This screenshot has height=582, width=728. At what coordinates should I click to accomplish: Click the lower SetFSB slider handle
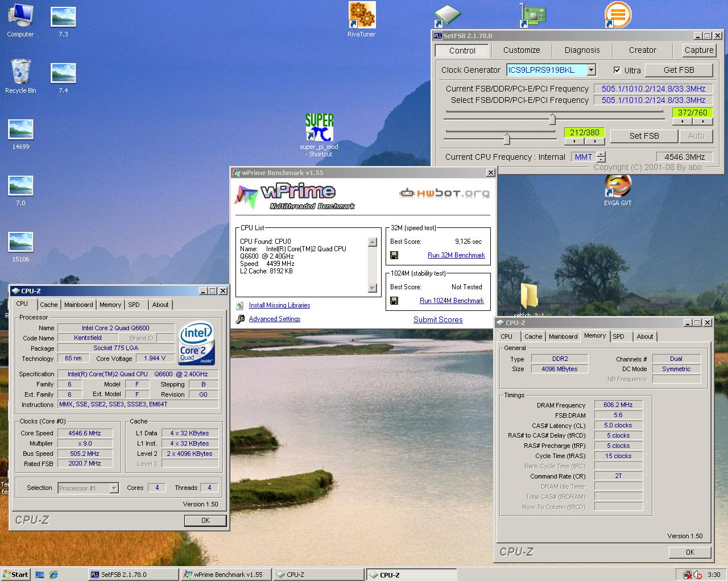[x=507, y=138]
